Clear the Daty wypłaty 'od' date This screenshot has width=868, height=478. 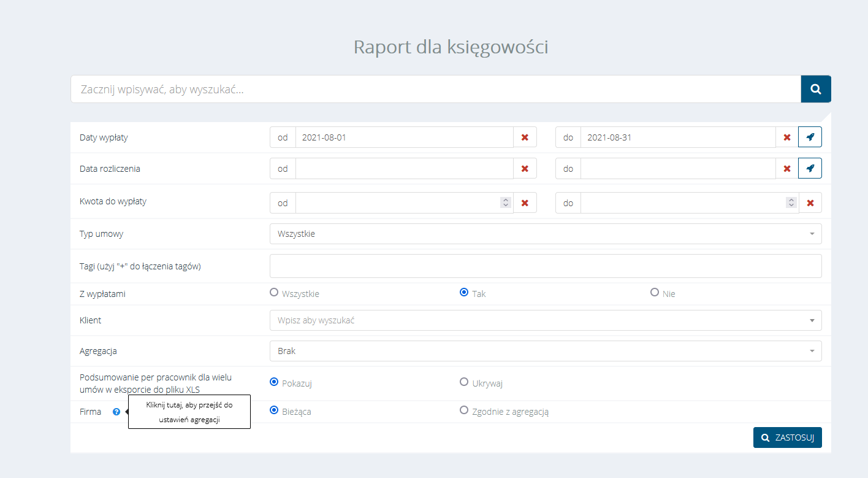click(x=525, y=137)
